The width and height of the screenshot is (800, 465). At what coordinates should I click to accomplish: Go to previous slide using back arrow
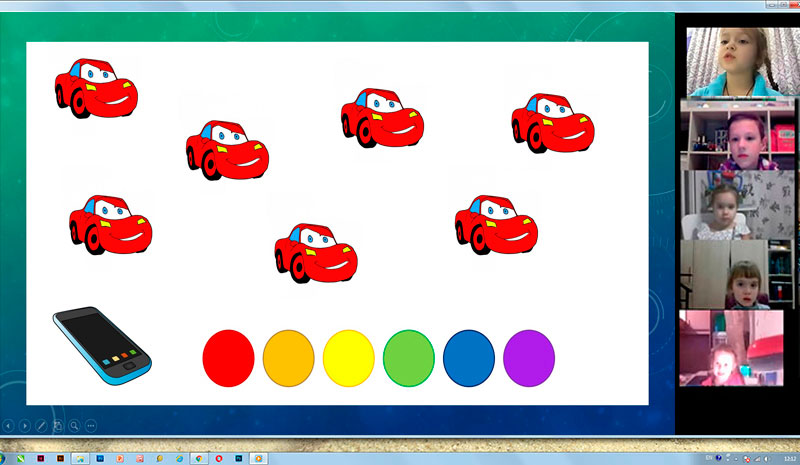(8, 426)
